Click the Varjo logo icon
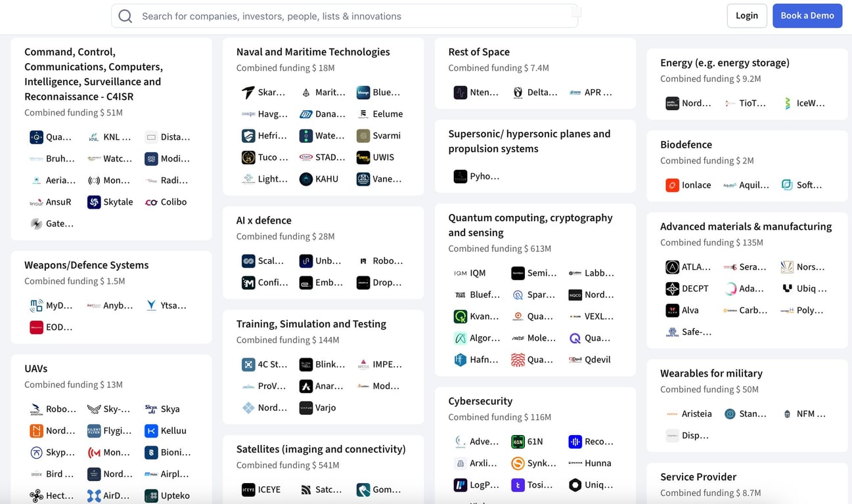852x504 pixels. (x=306, y=408)
